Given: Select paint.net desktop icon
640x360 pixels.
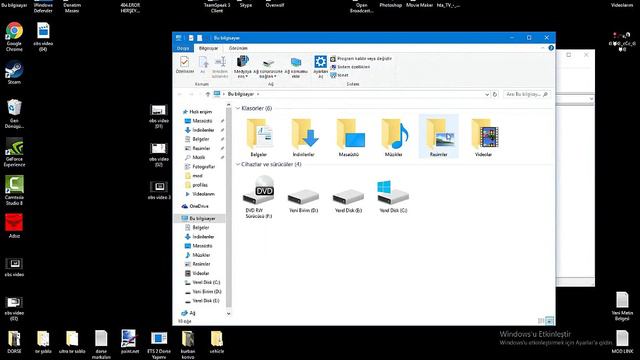Looking at the screenshot, I should 130,342.
